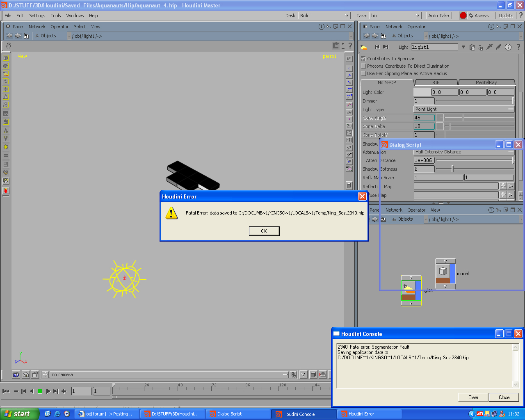Jump to previous operator in parameters pane
Screen dimensions: 525x420
377,47
